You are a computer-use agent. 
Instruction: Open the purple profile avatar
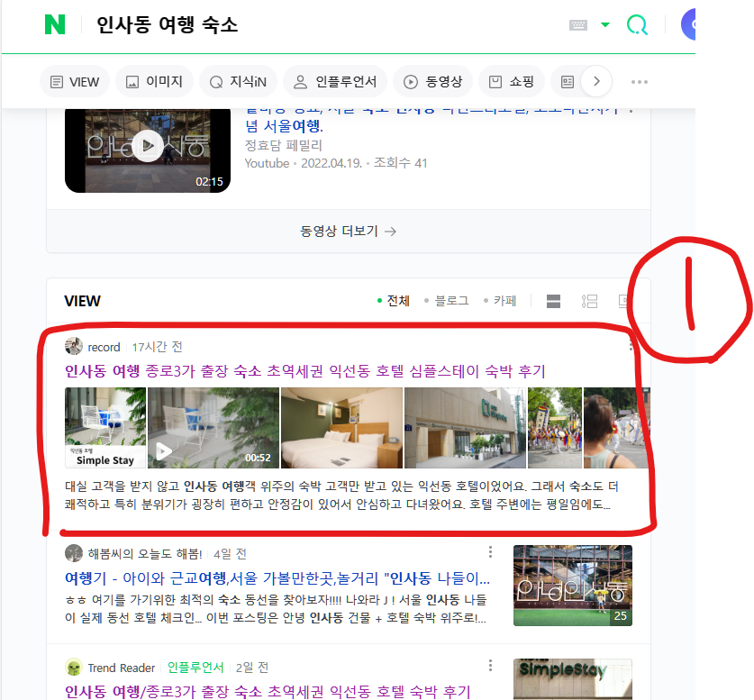[x=688, y=24]
